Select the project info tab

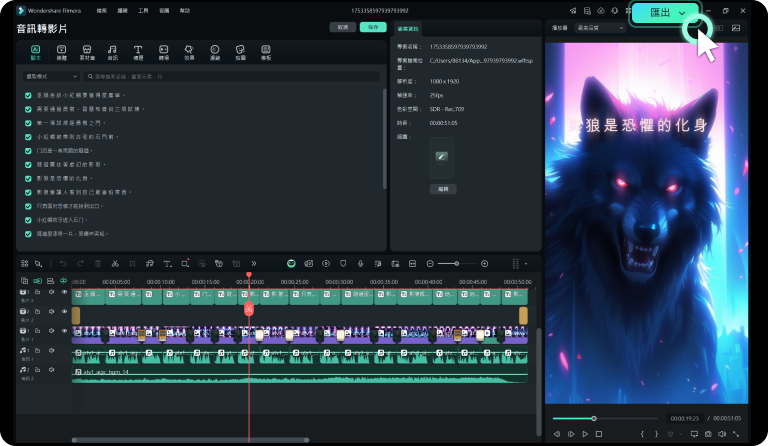point(408,29)
